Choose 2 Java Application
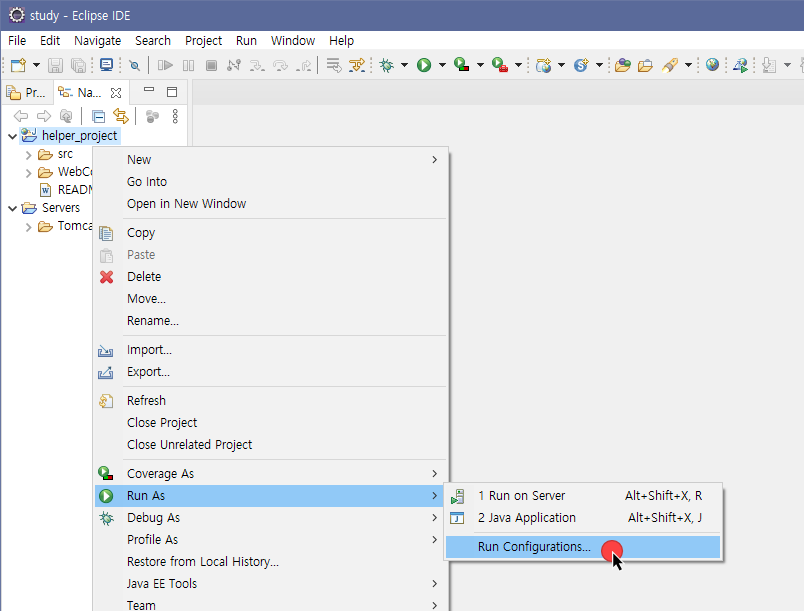 (x=583, y=518)
